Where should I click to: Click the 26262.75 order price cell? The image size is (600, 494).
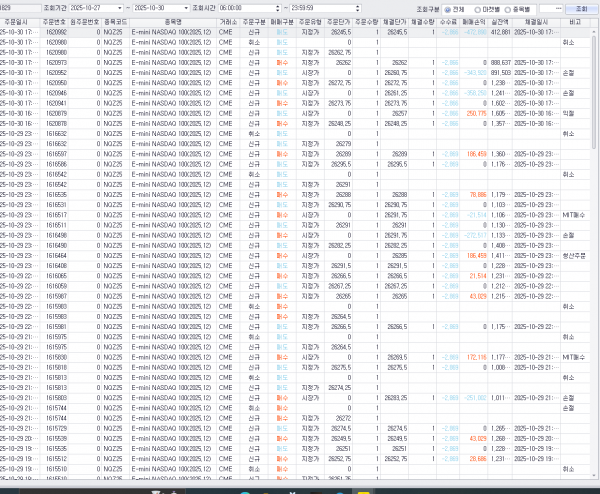click(340, 52)
